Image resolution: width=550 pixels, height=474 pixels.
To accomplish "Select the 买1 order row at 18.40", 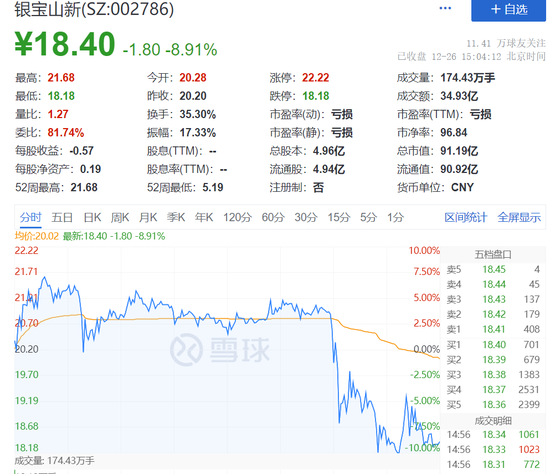I will coord(493,345).
